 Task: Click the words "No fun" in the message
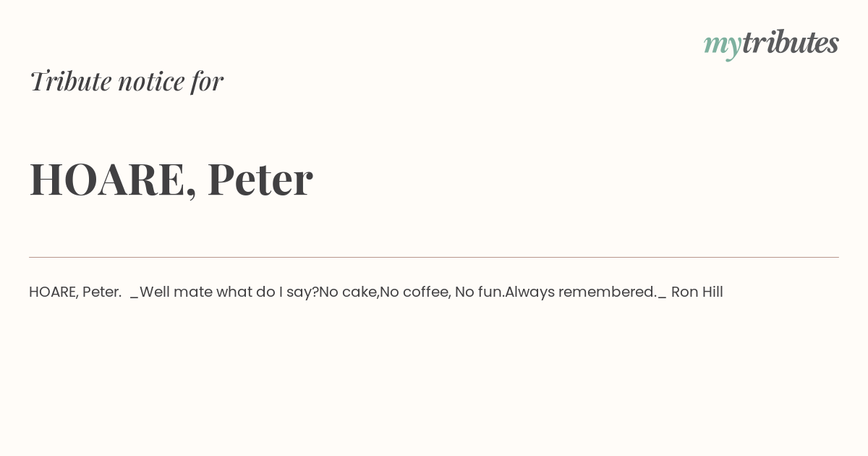pos(478,292)
